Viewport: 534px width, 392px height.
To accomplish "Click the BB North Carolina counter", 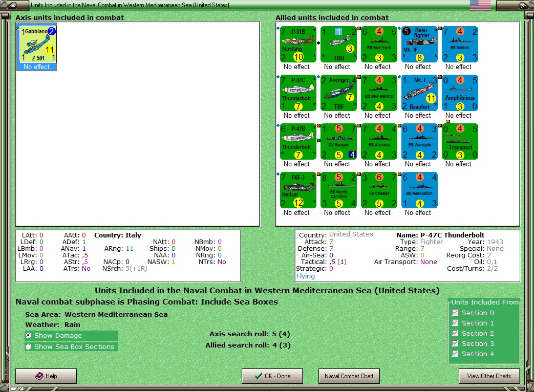I will pos(338,190).
